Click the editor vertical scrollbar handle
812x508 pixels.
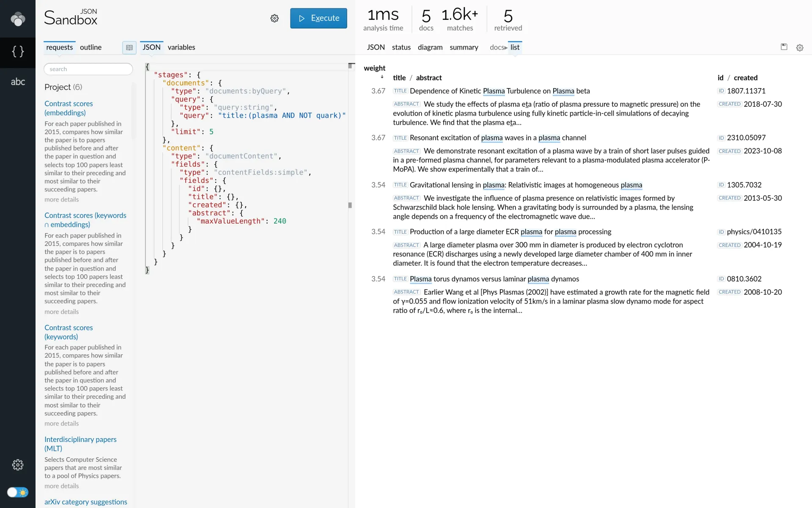click(350, 205)
